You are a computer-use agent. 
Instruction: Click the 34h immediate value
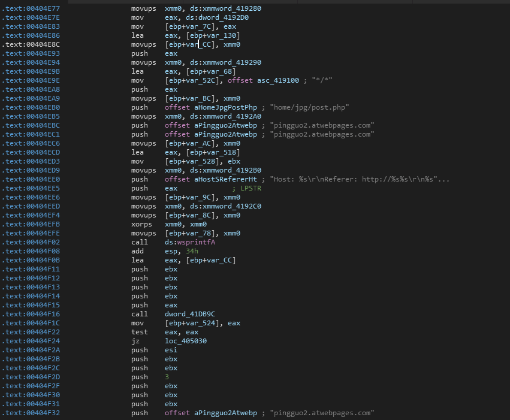[192, 251]
